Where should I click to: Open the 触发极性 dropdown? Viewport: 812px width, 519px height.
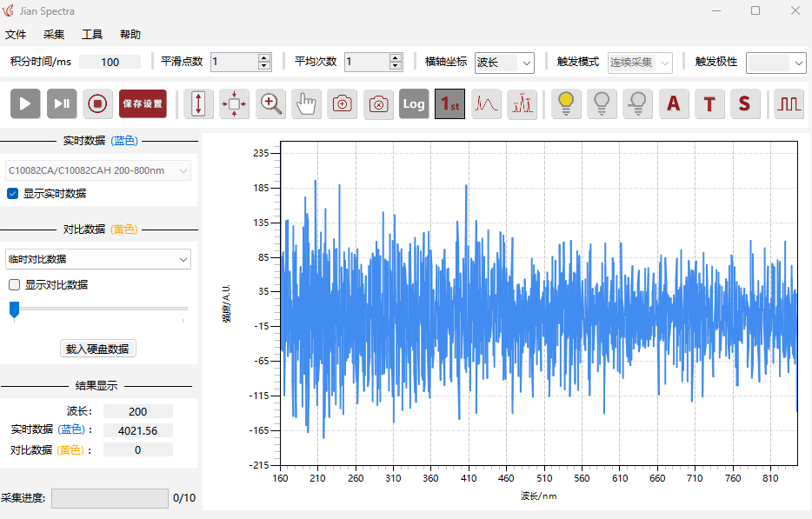point(775,63)
